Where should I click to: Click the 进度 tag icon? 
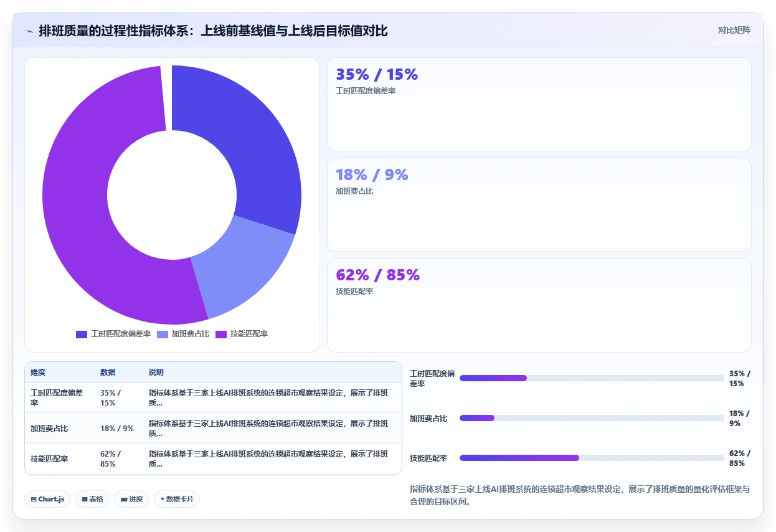click(x=123, y=499)
